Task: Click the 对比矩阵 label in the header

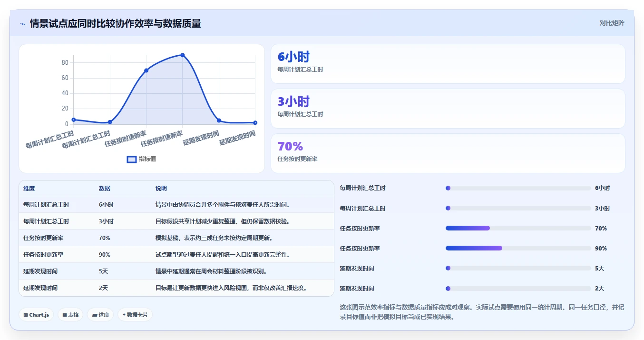Action: (612, 23)
